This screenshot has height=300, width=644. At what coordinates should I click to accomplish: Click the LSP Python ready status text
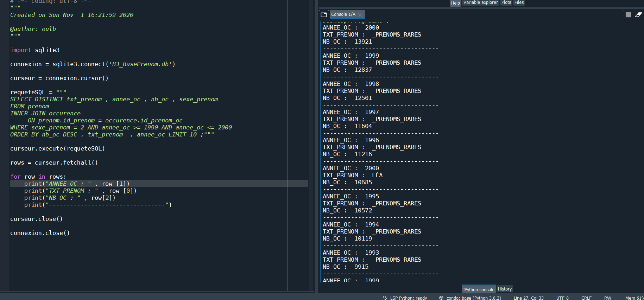[408, 298]
